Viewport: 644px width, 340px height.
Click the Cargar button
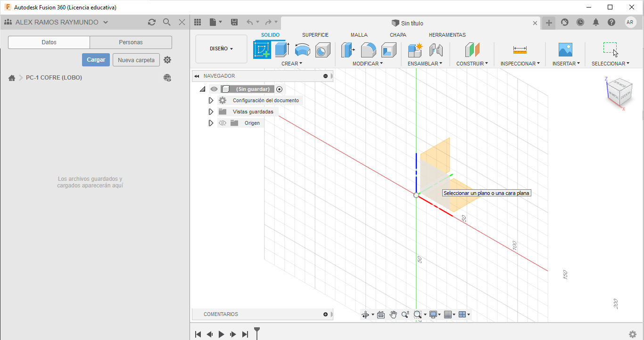point(96,60)
